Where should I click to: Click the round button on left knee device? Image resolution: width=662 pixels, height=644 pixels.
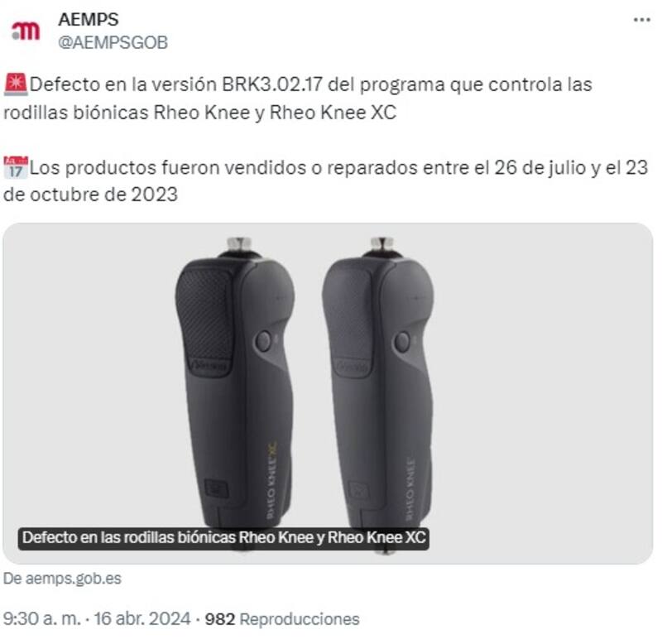263,341
